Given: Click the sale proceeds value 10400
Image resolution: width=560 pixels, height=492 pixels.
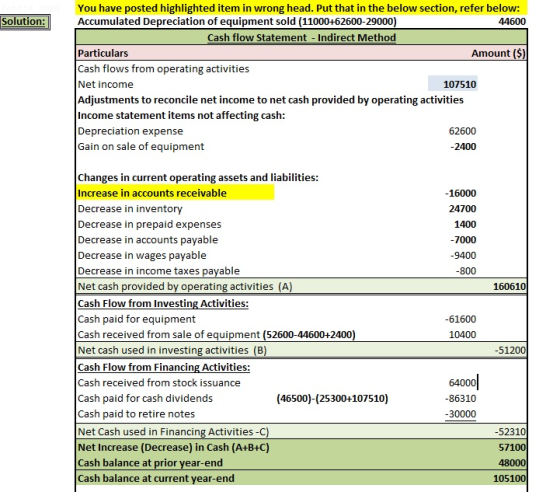Looking at the screenshot, I should tap(462, 335).
